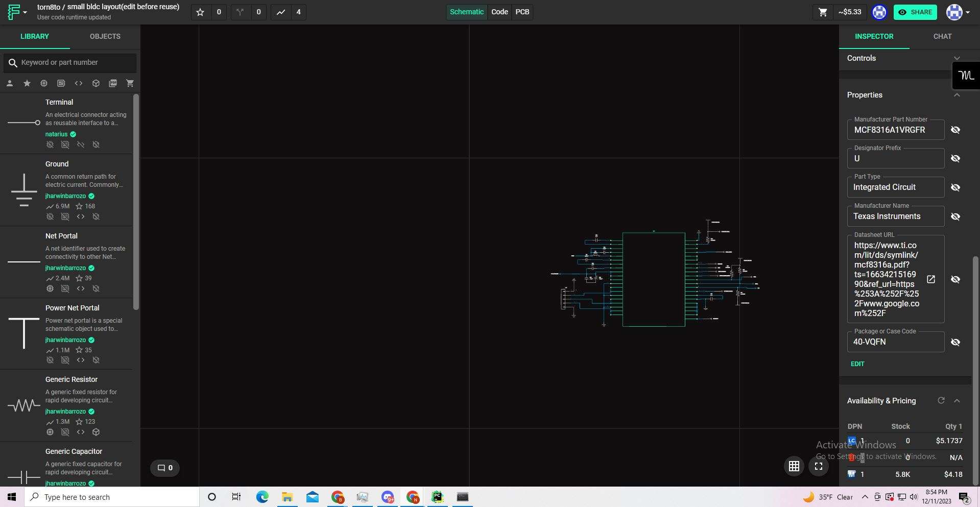
Task: Open the shopping cart cost summary
Action: tap(840, 12)
